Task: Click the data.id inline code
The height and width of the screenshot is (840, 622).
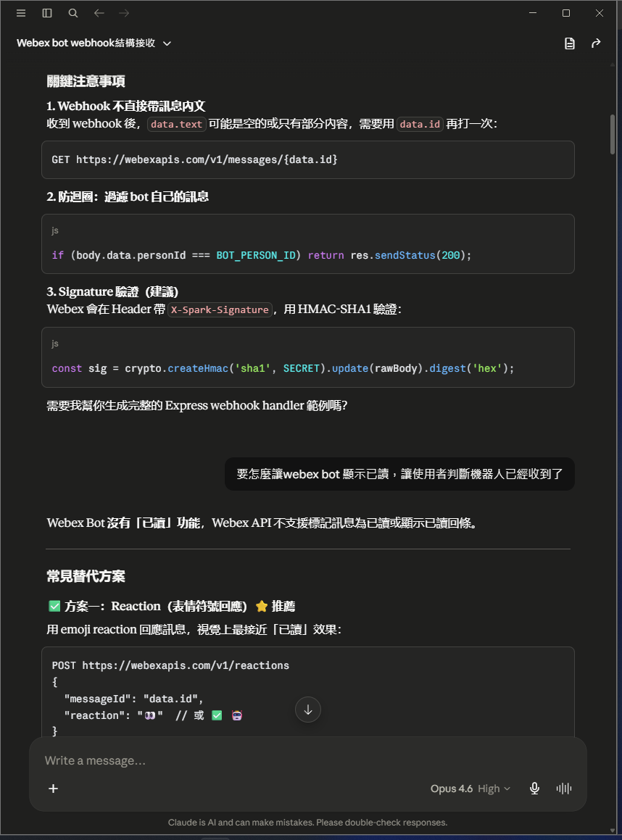Action: 420,124
